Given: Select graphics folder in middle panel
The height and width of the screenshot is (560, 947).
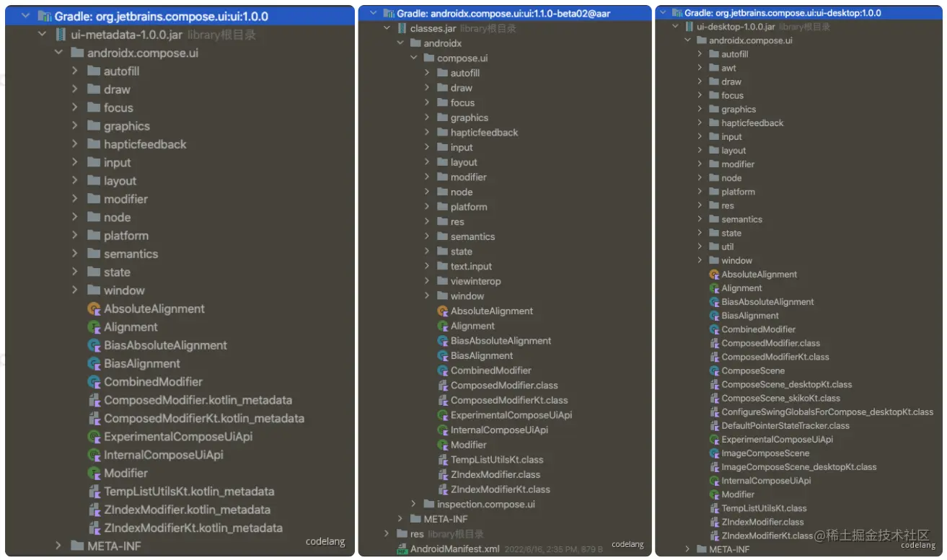Looking at the screenshot, I should pyautogui.click(x=470, y=118).
